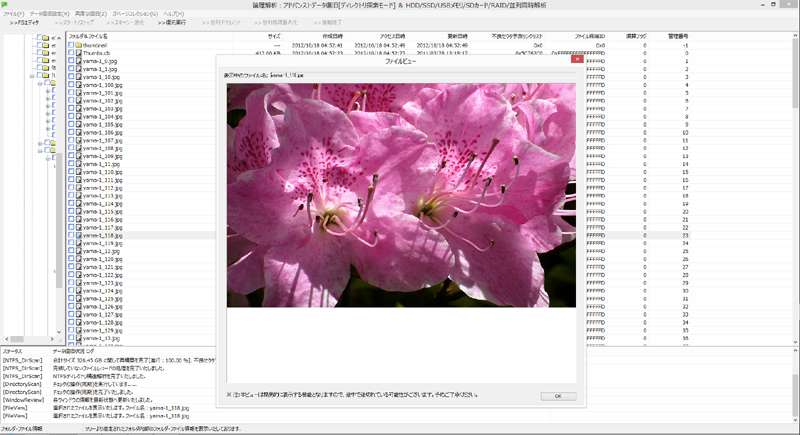Click the file icon of yama-1_107.jpg
Screen dimensions: 800x435
[x=79, y=140]
